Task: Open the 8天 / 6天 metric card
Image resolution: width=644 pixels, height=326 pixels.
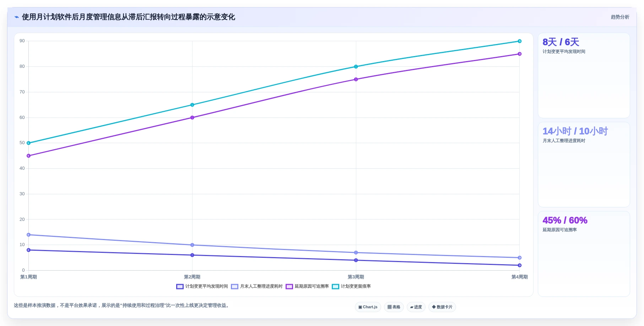Action: [584, 75]
